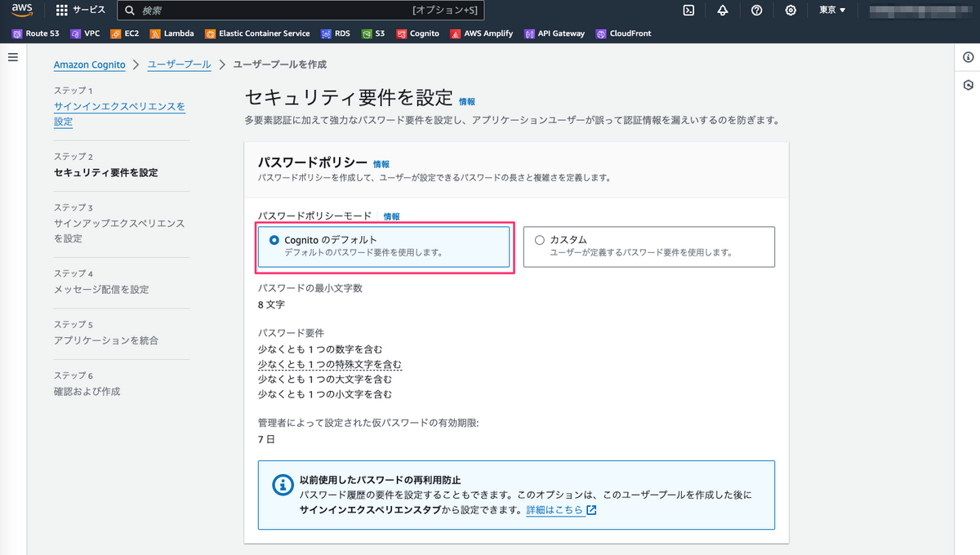Open the 東京 region dropdown

(x=832, y=11)
